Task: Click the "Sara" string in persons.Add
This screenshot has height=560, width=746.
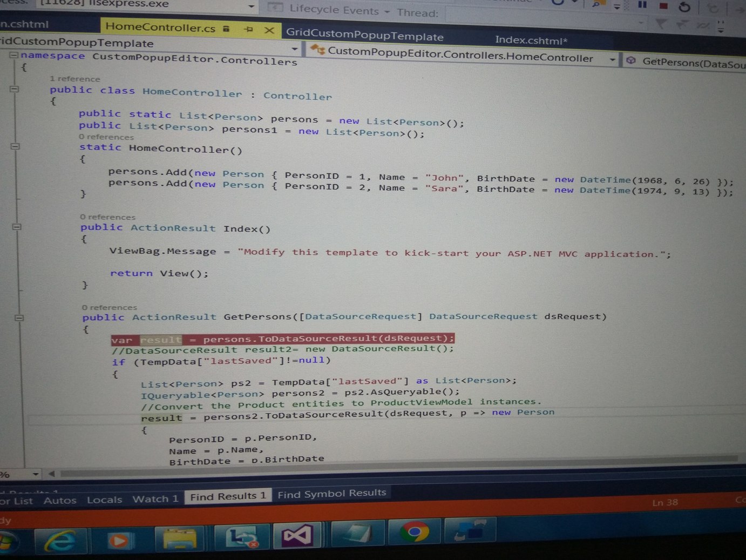Action: (x=444, y=188)
